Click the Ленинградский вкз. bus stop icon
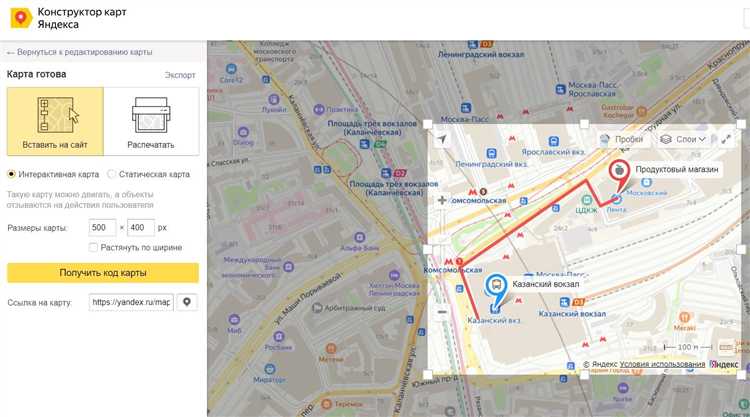The height and width of the screenshot is (417, 750). pyautogui.click(x=491, y=154)
